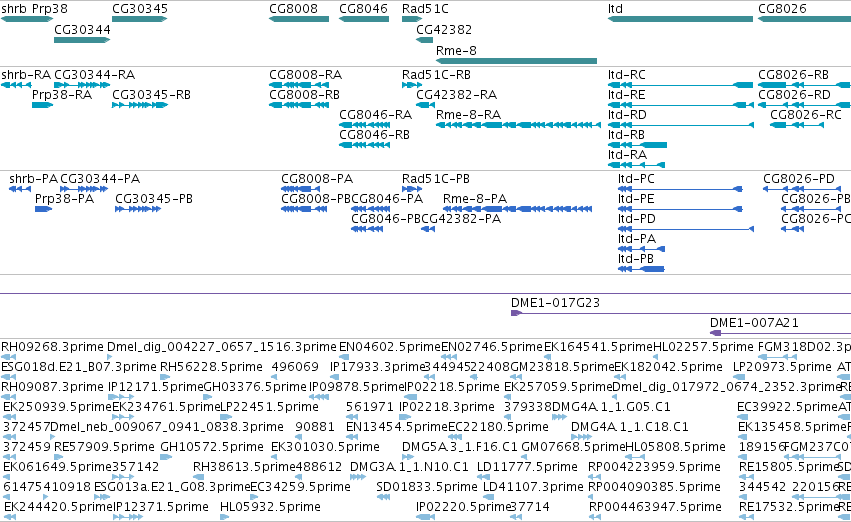Select the CG30345 gene feature

click(x=139, y=19)
